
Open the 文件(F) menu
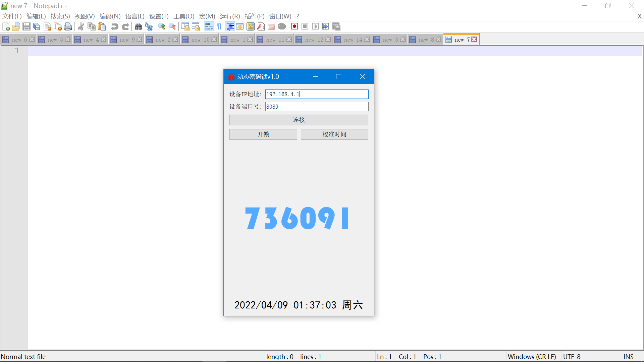click(12, 16)
